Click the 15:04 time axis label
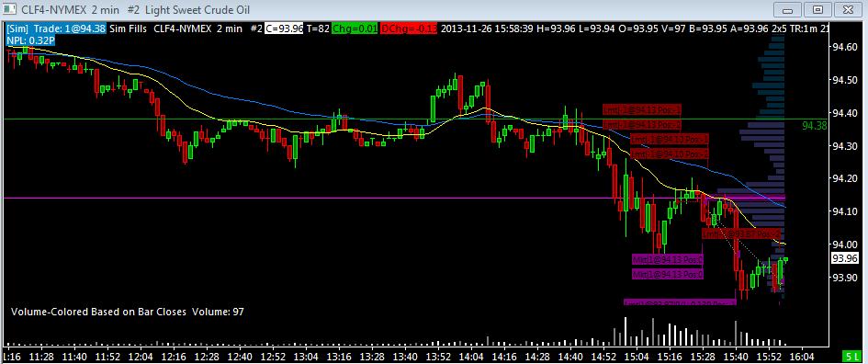The width and height of the screenshot is (868, 364). click(638, 356)
